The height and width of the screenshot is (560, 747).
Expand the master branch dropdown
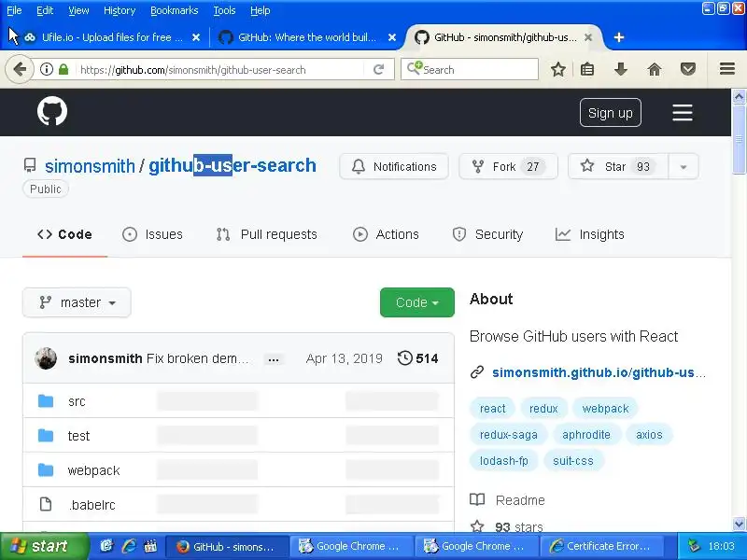[x=77, y=302]
